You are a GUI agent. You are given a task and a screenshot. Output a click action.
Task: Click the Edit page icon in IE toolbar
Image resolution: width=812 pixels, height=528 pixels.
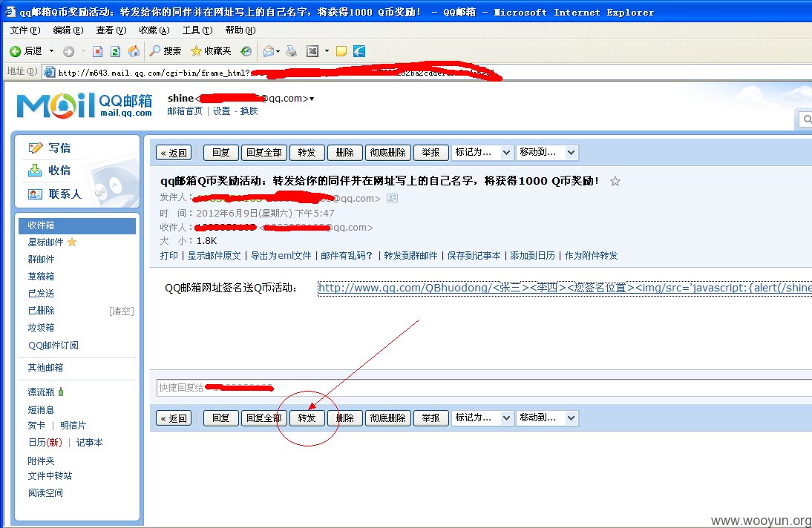[x=312, y=51]
